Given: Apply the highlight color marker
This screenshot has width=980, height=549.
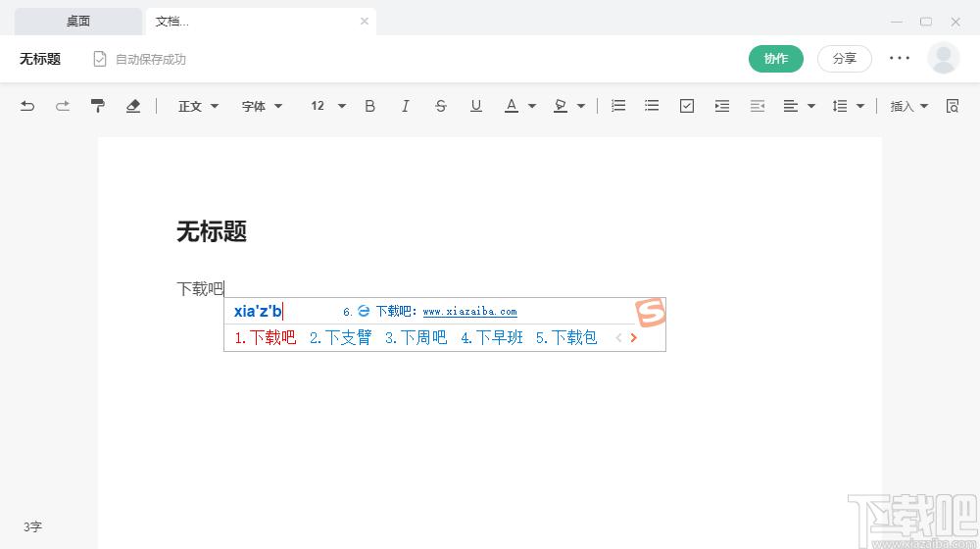Looking at the screenshot, I should click(561, 106).
